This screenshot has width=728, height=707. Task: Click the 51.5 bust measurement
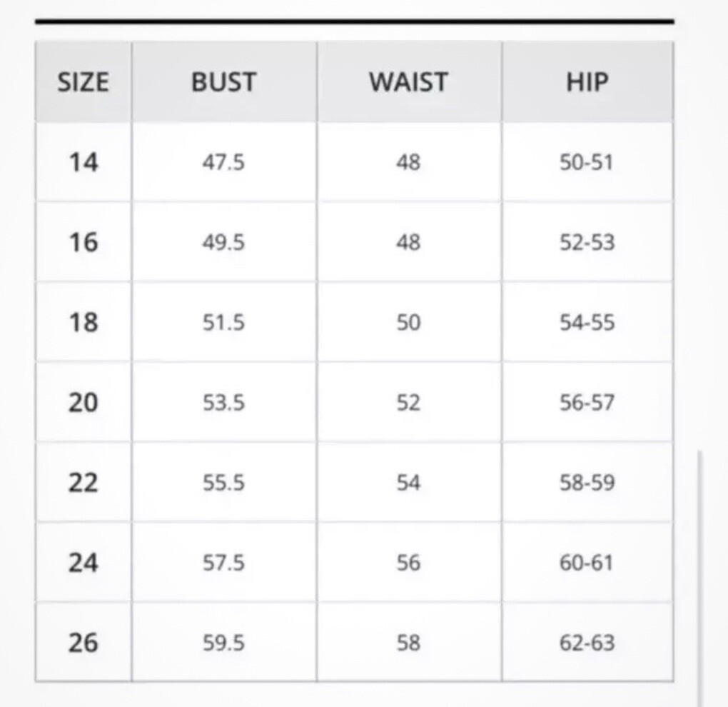pyautogui.click(x=223, y=322)
